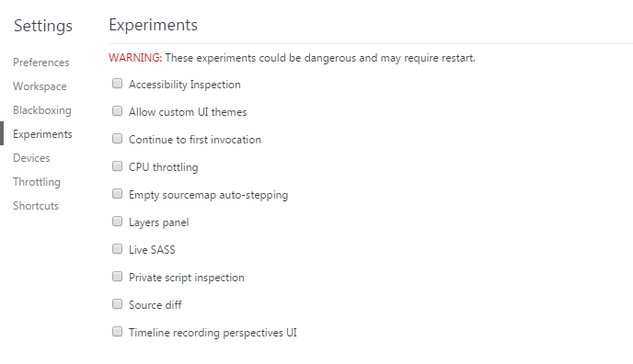The height and width of the screenshot is (364, 633).
Task: Check Timeline recording perspectives UI
Action: [x=117, y=332]
